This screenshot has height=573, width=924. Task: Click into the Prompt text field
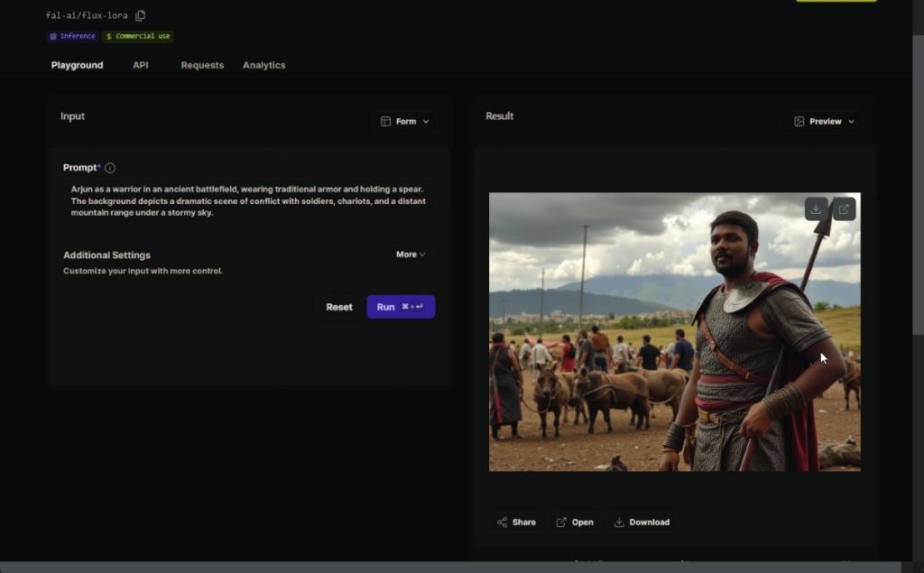click(247, 201)
